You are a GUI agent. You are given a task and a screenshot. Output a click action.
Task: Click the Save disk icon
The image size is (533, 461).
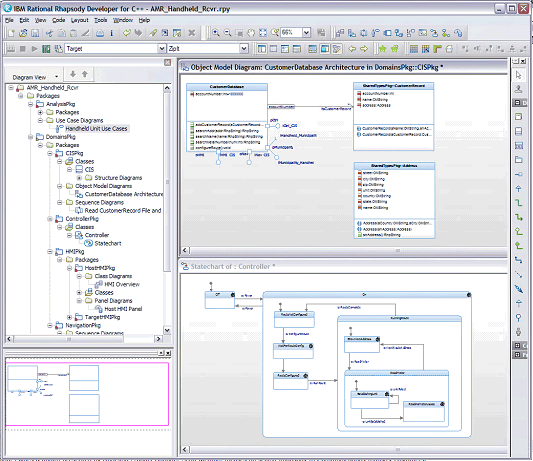click(35, 33)
